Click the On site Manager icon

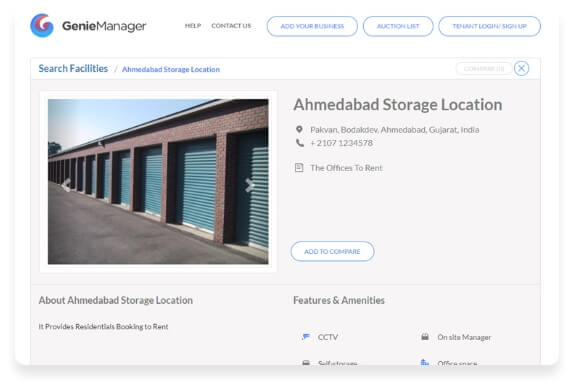425,337
